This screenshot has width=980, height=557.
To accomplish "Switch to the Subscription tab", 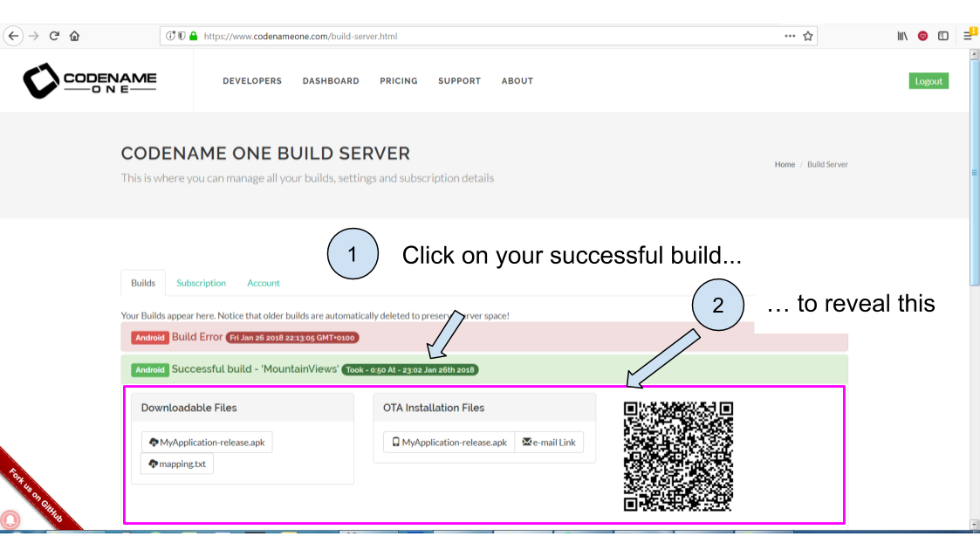I will (202, 283).
